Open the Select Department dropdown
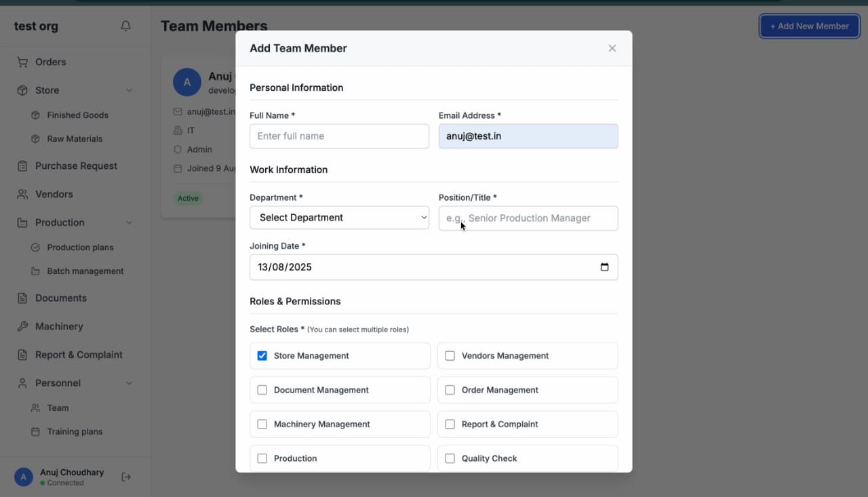868x497 pixels. tap(339, 218)
